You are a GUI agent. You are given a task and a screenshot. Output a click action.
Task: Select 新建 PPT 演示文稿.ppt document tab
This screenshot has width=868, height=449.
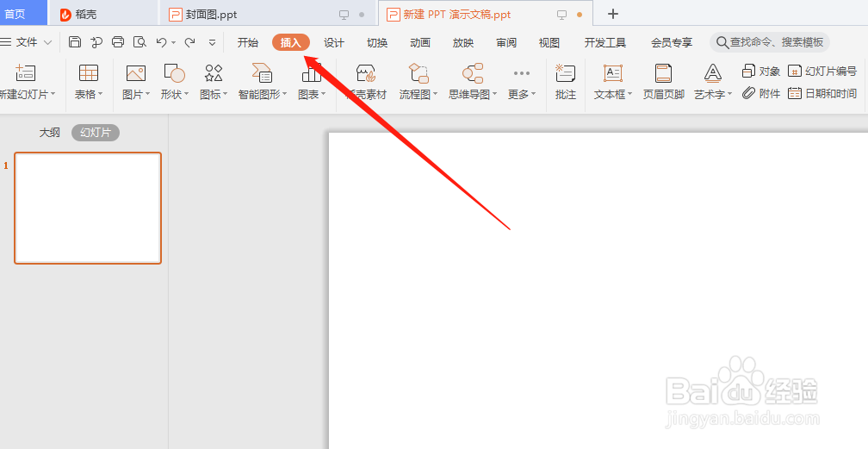click(485, 14)
